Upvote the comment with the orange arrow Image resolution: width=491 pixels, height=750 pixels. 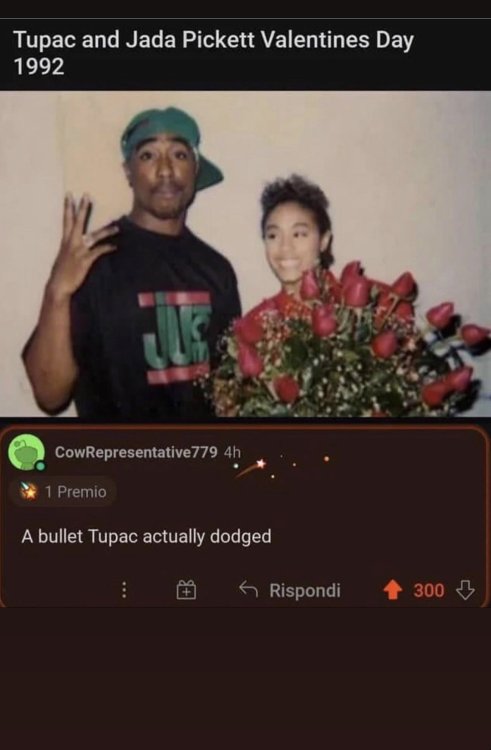coord(393,590)
